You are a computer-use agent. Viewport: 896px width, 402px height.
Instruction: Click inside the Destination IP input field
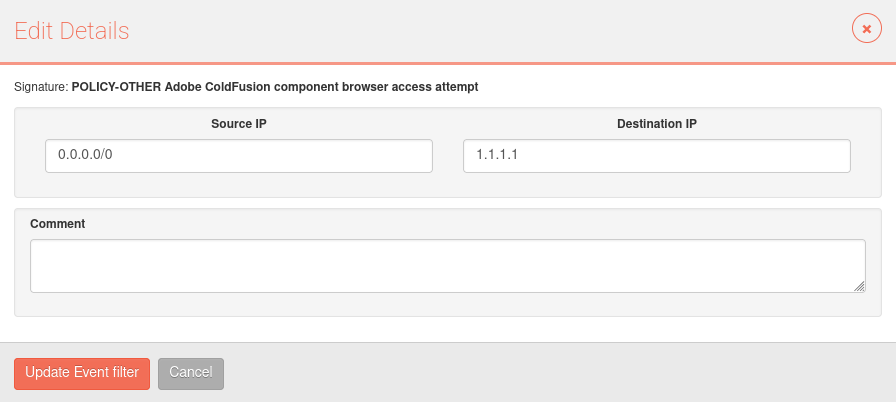tap(657, 156)
